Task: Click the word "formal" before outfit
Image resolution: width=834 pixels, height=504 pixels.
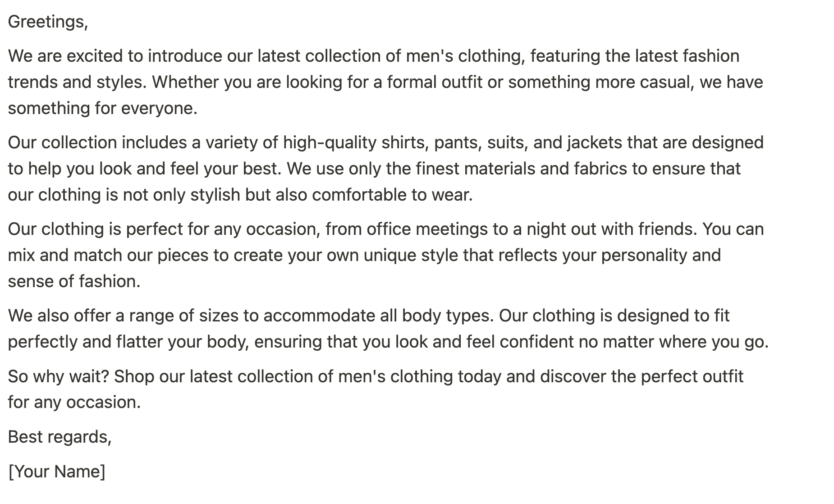Action: [411, 82]
